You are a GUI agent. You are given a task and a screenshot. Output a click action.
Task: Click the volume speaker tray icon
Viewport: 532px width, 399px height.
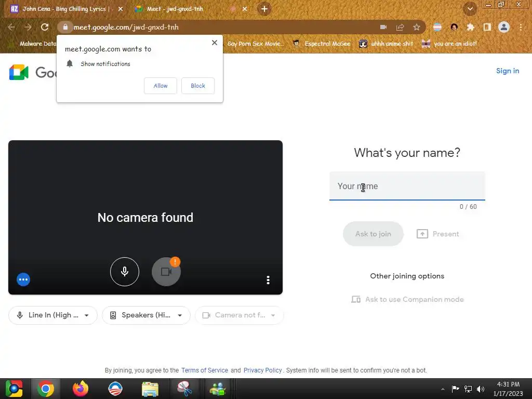coord(481,389)
